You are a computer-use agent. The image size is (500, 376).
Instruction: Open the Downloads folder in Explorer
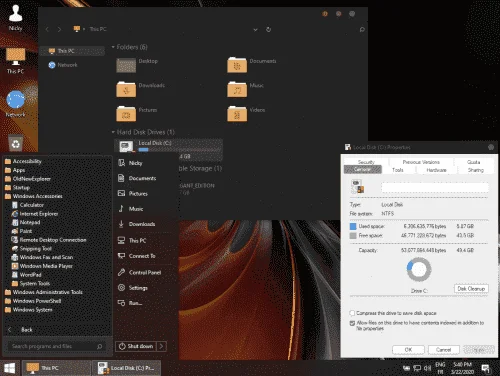point(140,89)
